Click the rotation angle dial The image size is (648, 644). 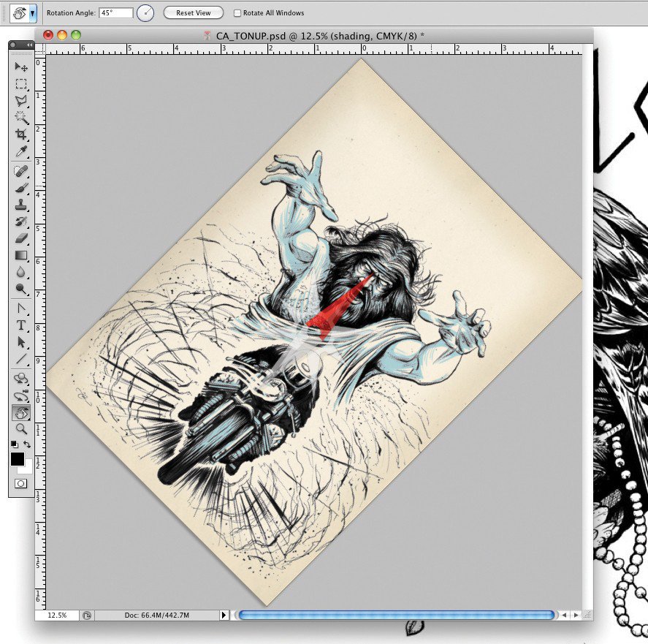click(x=145, y=13)
